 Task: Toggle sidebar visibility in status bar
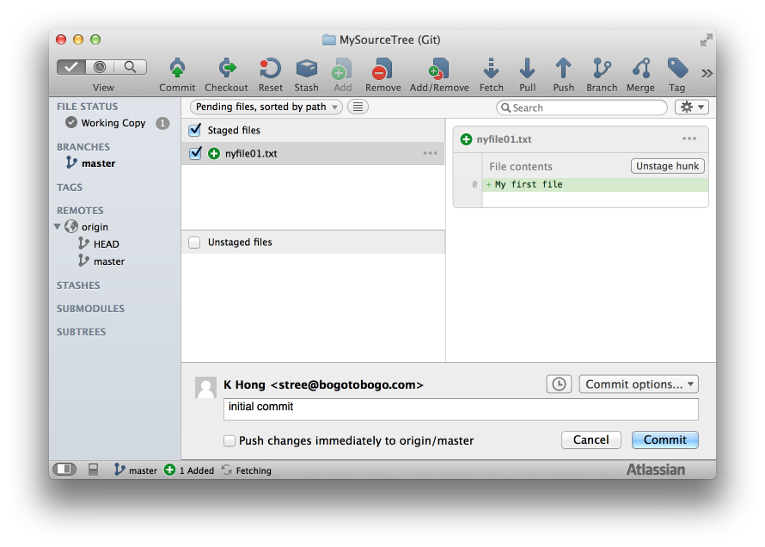point(64,469)
